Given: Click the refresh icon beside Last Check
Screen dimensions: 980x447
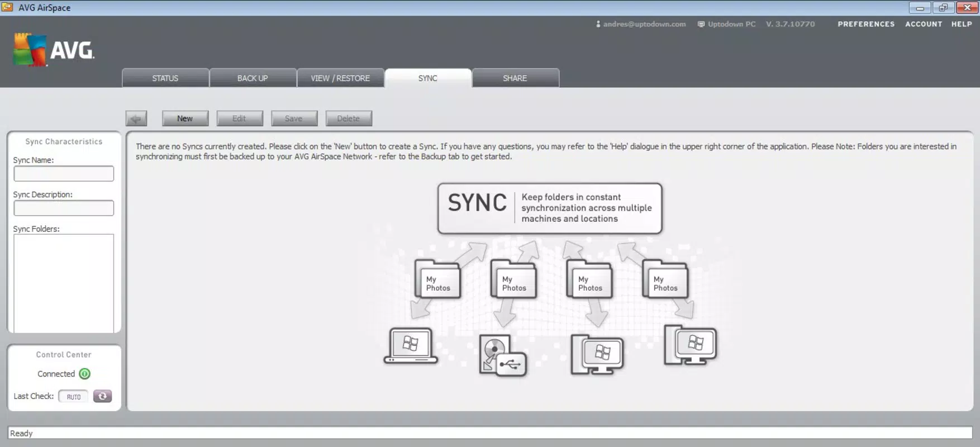Looking at the screenshot, I should [102, 396].
